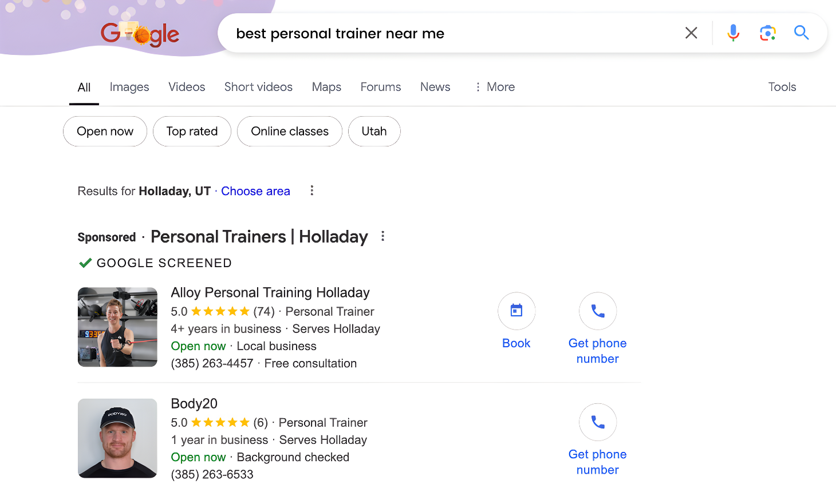Open the Tools search options

[x=782, y=87]
